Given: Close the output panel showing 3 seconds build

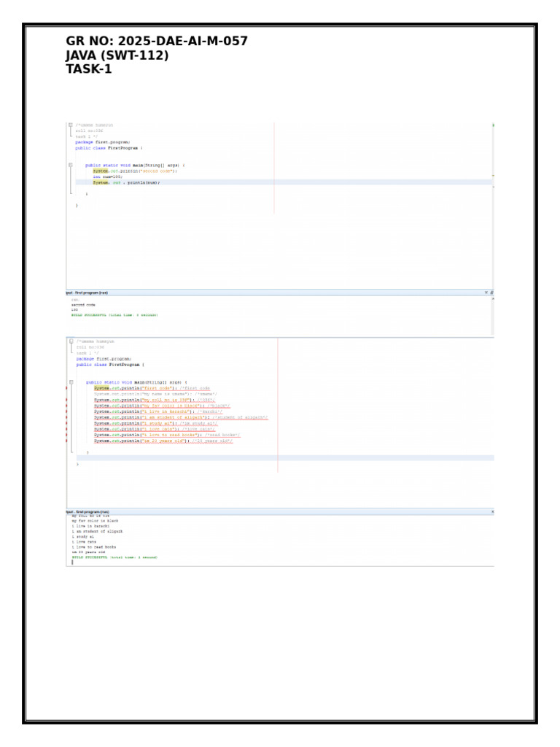Looking at the screenshot, I should point(486,293).
